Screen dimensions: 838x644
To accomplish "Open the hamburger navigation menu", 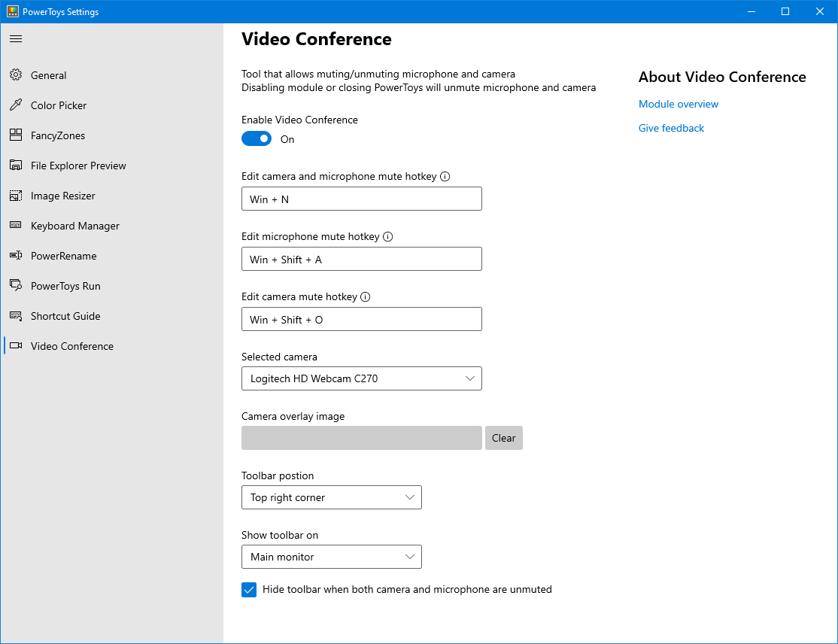I will click(x=16, y=38).
